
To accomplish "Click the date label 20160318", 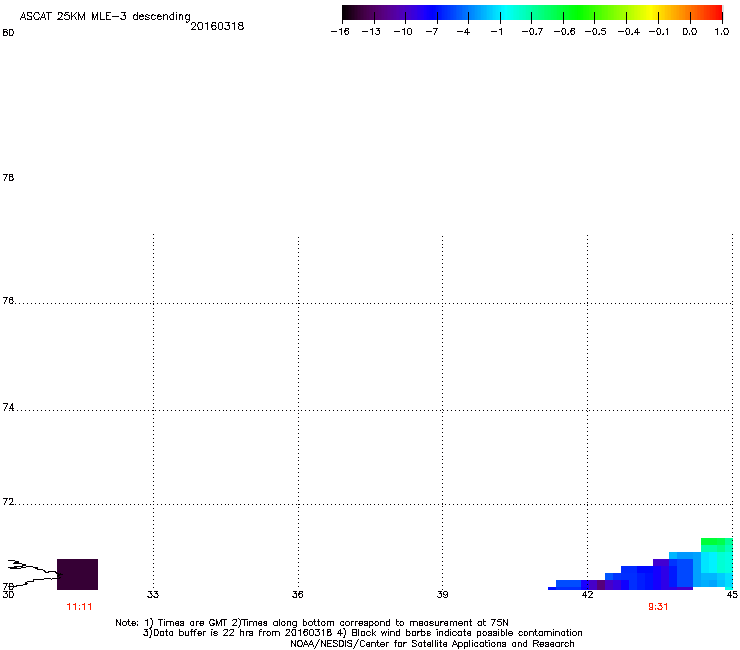I will pos(217,26).
